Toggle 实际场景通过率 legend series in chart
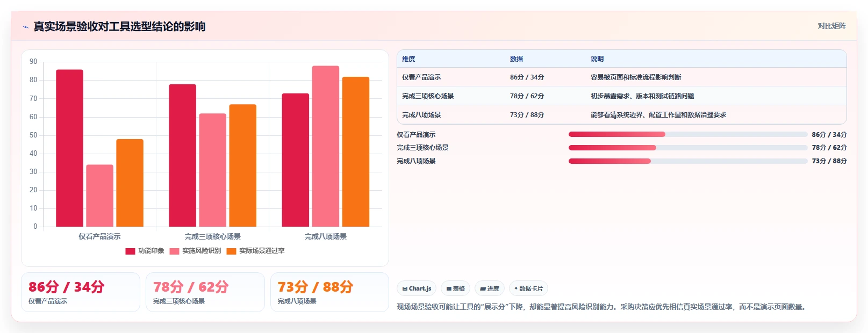The image size is (868, 333). [255, 251]
